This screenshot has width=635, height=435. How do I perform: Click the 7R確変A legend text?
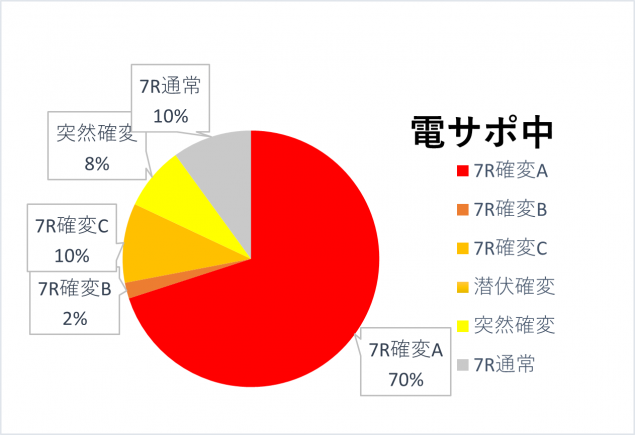point(511,171)
